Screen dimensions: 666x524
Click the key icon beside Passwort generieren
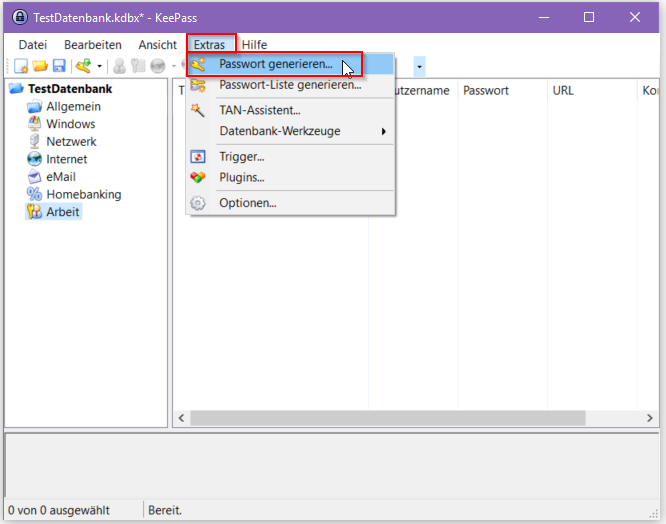pos(198,65)
